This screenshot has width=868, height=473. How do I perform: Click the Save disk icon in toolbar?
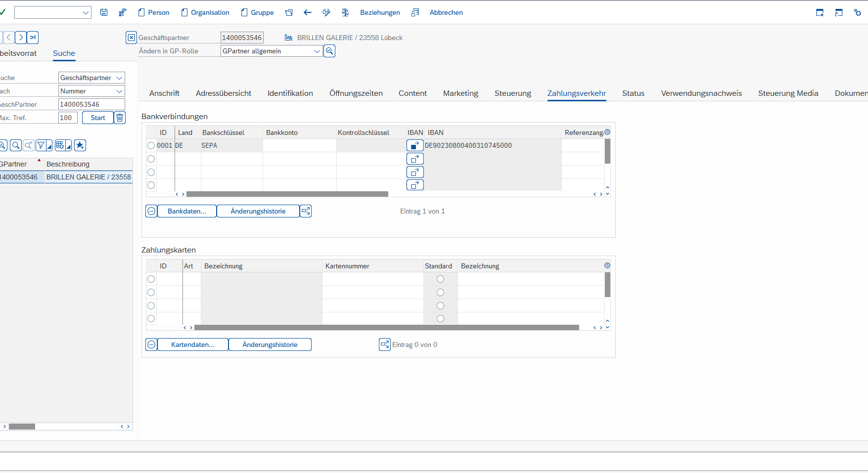(x=104, y=12)
